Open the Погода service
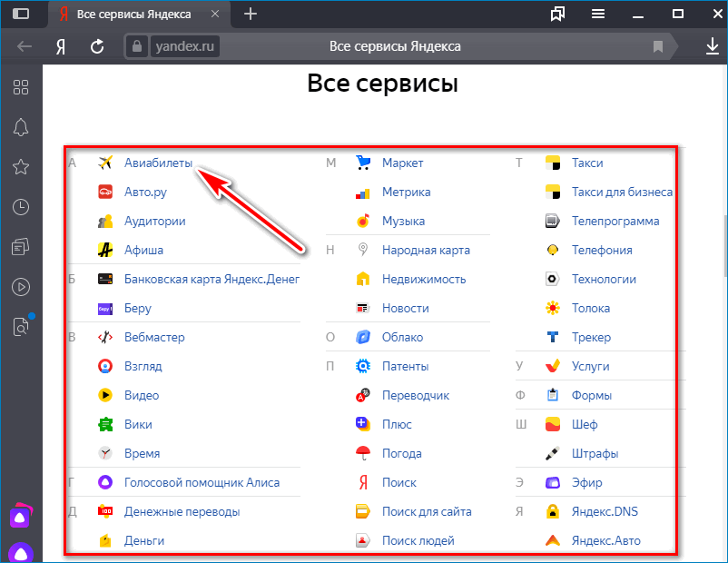 pyautogui.click(x=403, y=453)
